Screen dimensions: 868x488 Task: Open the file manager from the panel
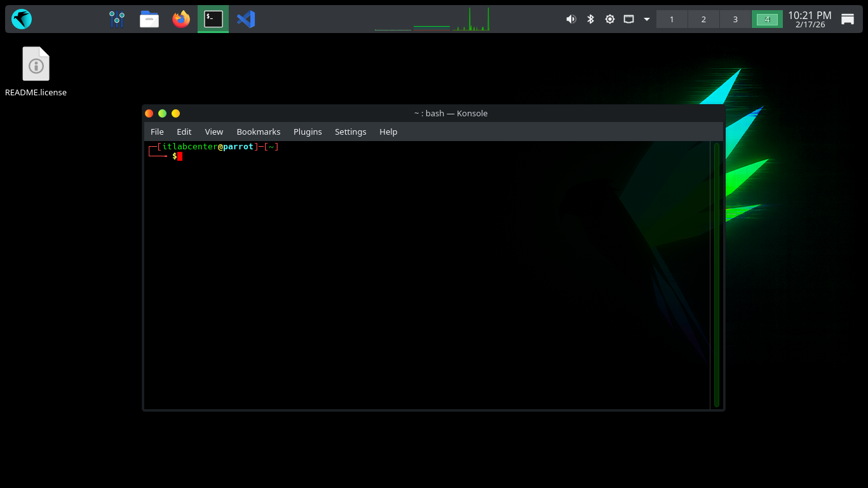[149, 19]
